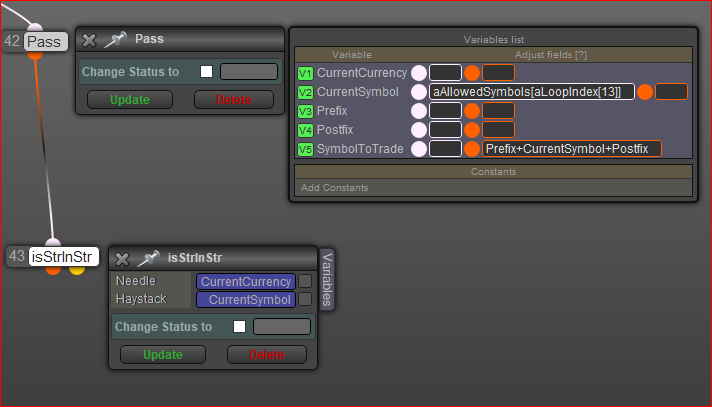This screenshot has height=407, width=712.
Task: Click the white-bordered field of CurrentCurrency
Action: tap(445, 73)
